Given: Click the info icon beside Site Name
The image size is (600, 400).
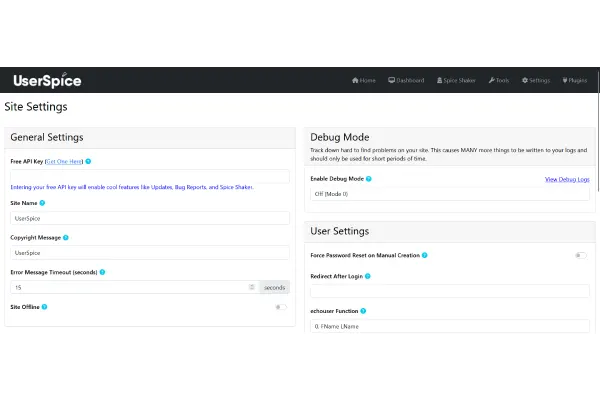Looking at the screenshot, I should pos(42,202).
